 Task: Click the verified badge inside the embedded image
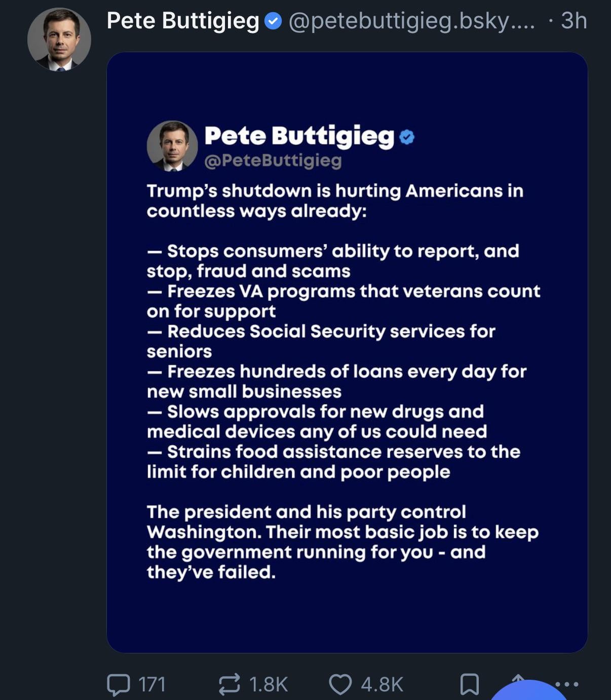coord(407,137)
